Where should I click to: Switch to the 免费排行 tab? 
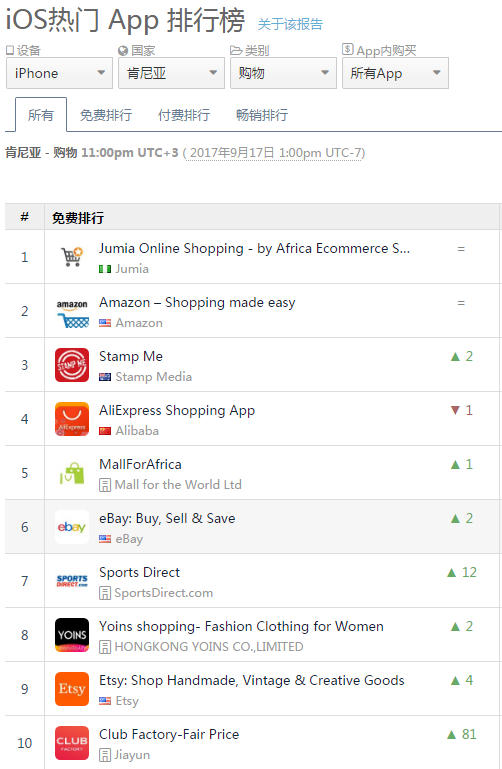pyautogui.click(x=106, y=115)
